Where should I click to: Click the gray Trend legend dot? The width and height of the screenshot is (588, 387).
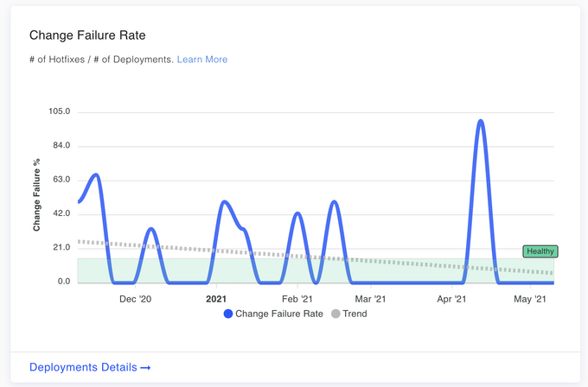click(x=335, y=314)
